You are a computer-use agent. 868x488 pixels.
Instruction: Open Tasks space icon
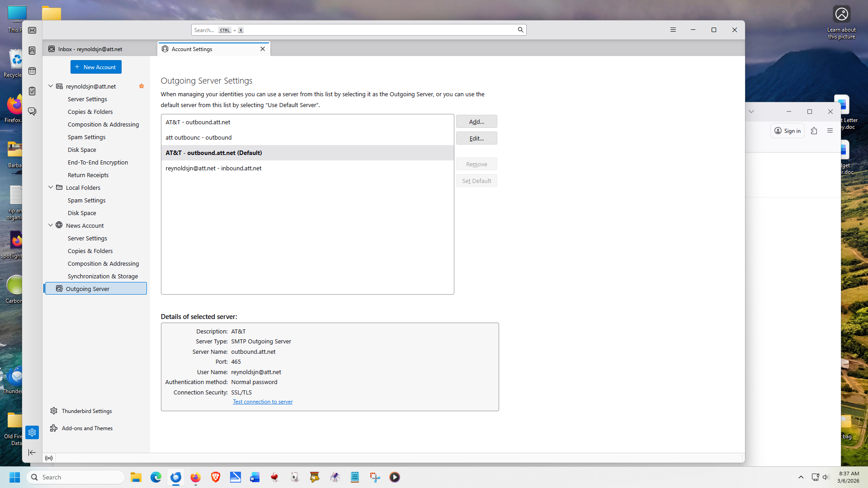tap(32, 91)
